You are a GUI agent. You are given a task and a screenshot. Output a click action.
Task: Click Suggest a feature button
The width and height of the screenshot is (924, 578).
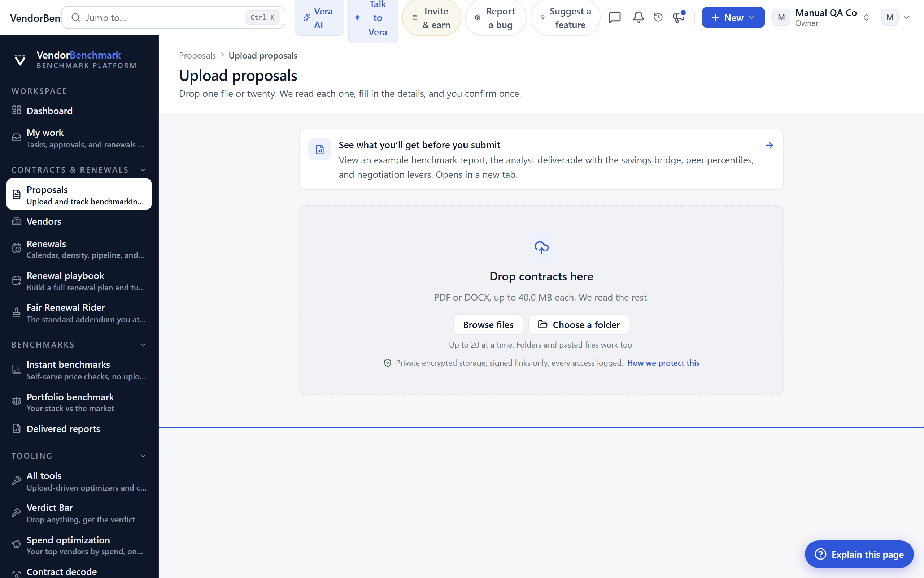566,18
